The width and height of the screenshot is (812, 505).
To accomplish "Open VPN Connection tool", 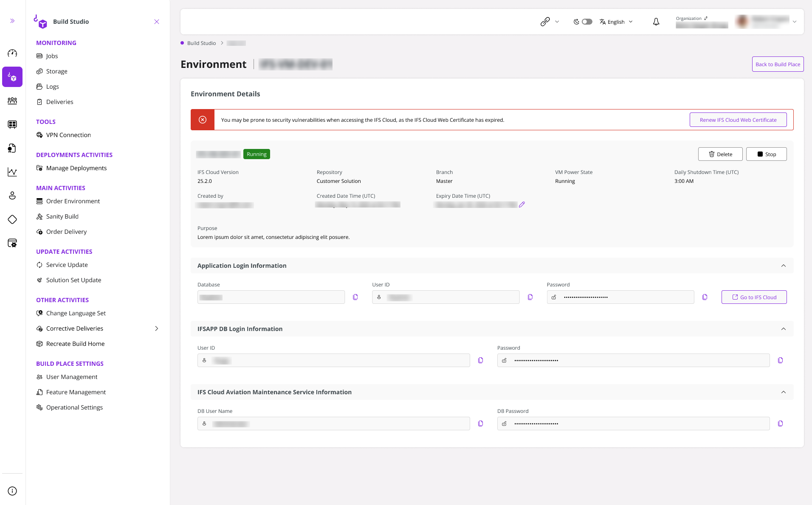I will click(x=68, y=135).
